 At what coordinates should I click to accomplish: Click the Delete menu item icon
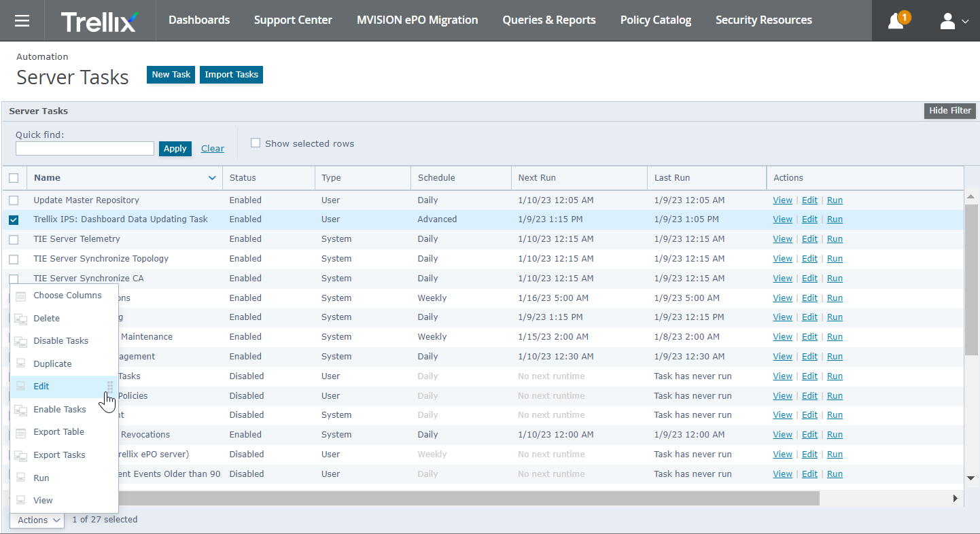(20, 319)
